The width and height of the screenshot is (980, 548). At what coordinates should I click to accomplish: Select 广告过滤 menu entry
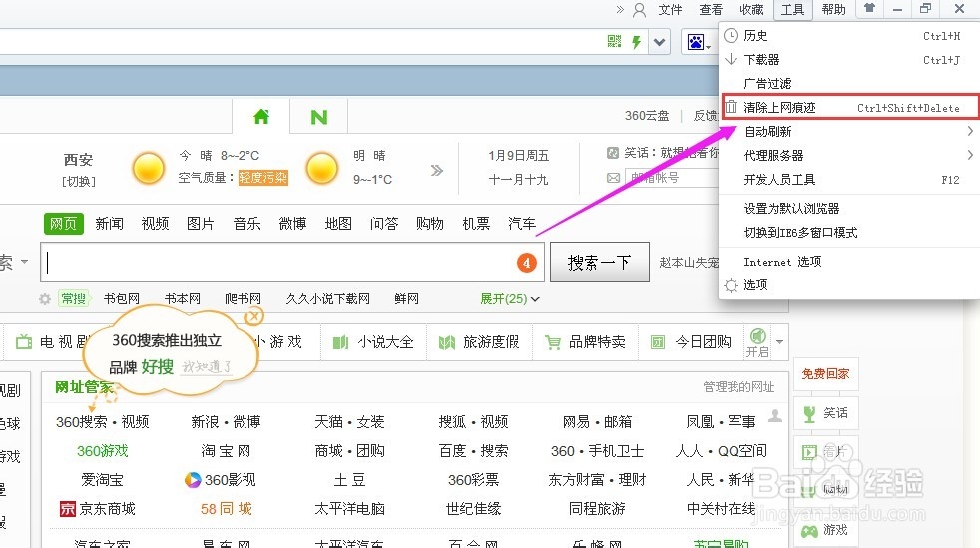(847, 83)
